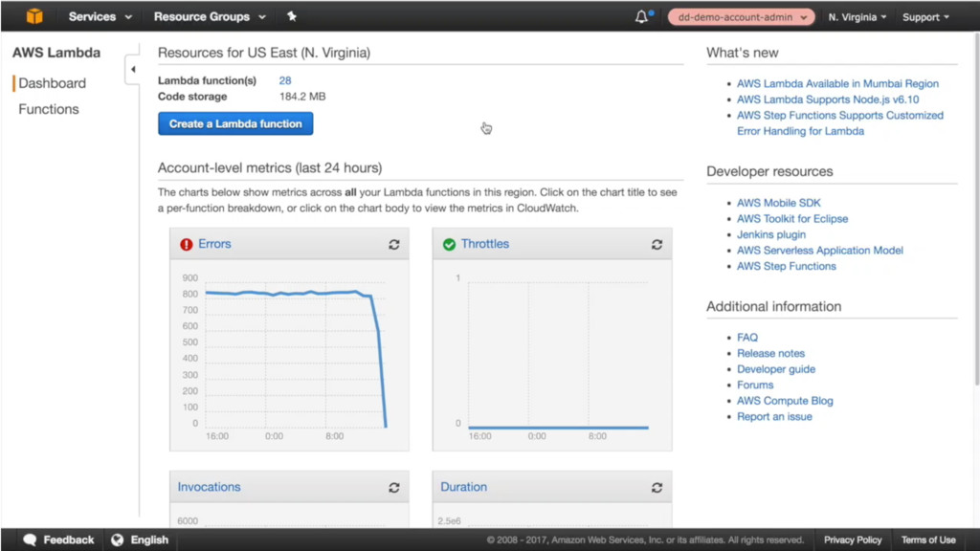Screen dimensions: 980x551
Task: Open the notifications bell
Action: pyautogui.click(x=642, y=17)
